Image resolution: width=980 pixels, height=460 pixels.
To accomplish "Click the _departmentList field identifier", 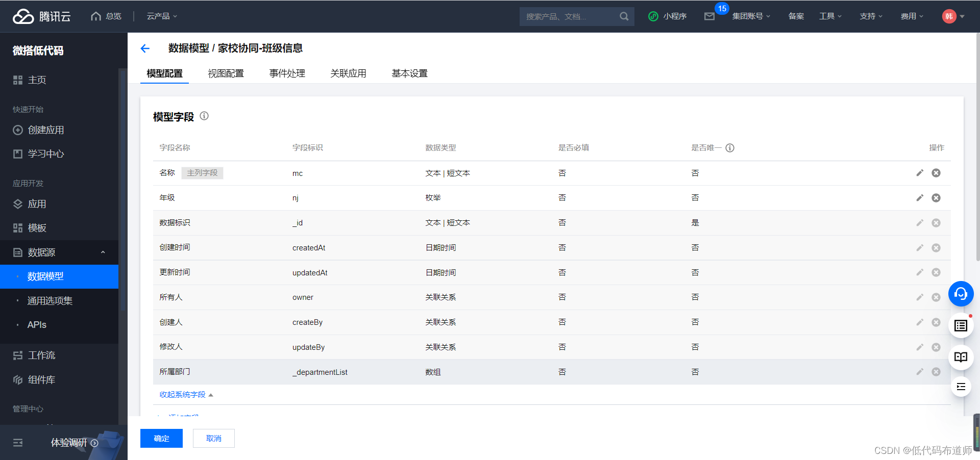I will (x=320, y=372).
